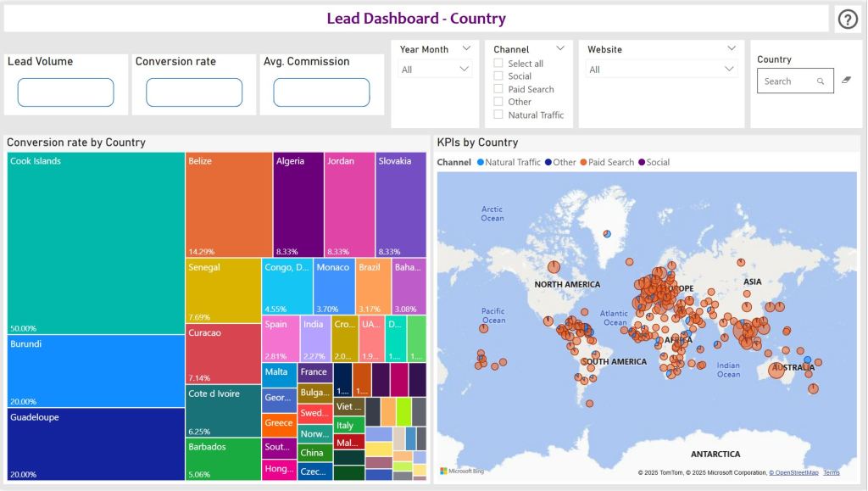The width and height of the screenshot is (868, 491).
Task: Click the Burundi color block in treemap
Action: [96, 371]
